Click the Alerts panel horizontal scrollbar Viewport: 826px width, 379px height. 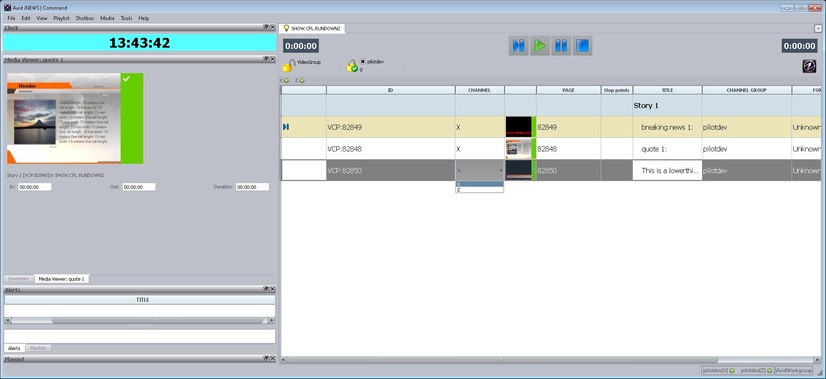click(x=140, y=320)
